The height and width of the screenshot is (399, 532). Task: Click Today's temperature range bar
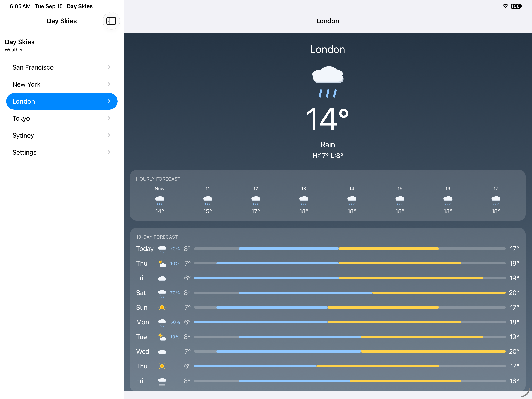[350, 249]
